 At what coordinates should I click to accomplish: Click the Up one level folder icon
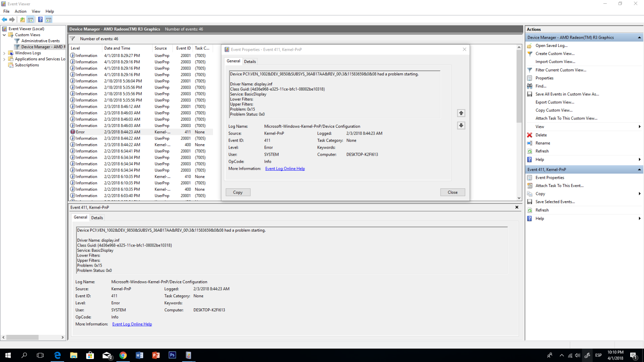coord(22,20)
